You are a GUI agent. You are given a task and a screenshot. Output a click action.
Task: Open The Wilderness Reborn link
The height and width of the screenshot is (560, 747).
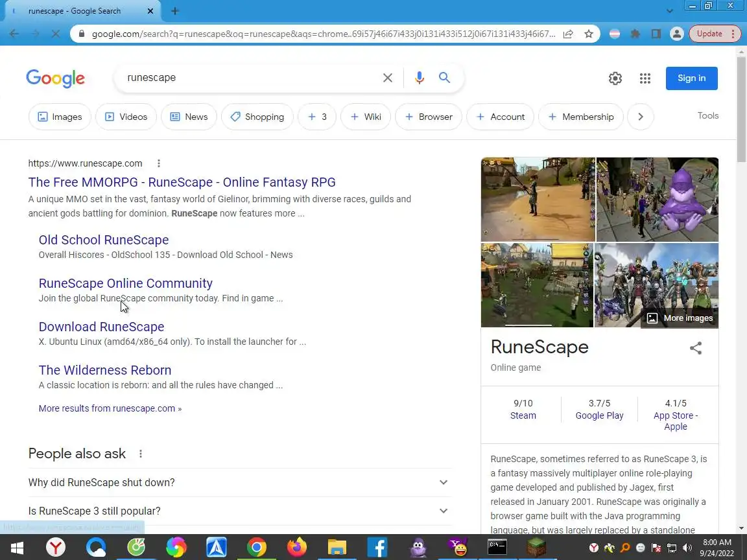[105, 370]
